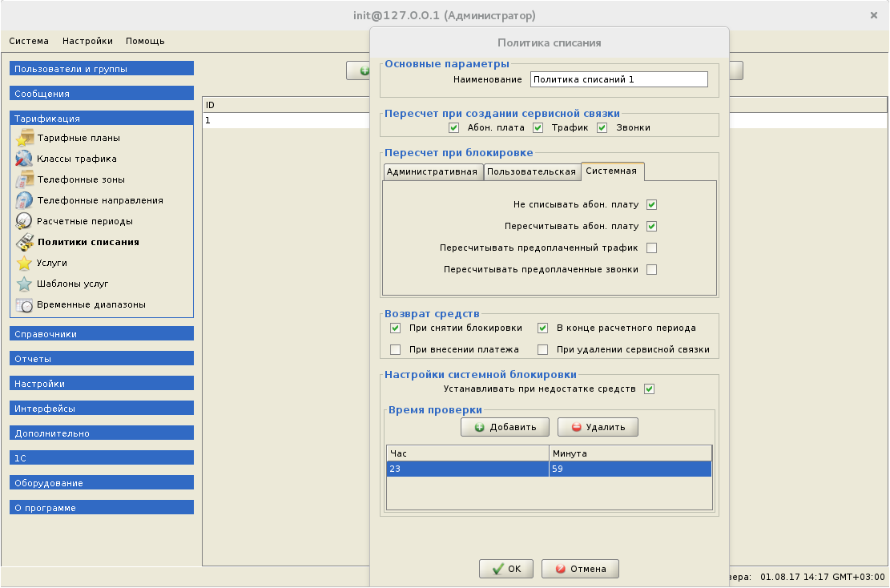
Task: Select the hour cell 23
Action: [468, 469]
